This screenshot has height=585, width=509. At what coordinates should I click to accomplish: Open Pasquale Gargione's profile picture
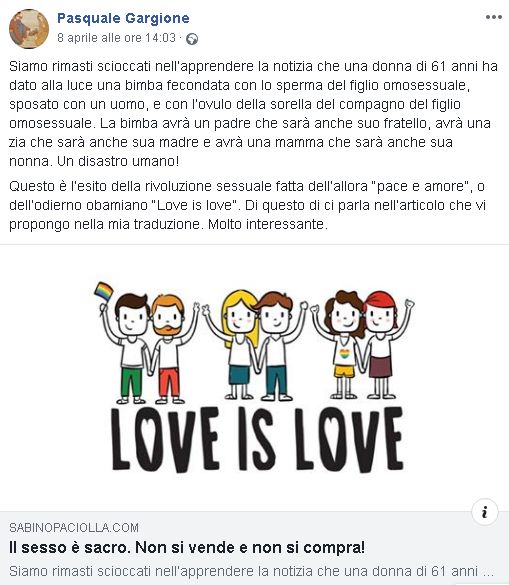[x=29, y=29]
